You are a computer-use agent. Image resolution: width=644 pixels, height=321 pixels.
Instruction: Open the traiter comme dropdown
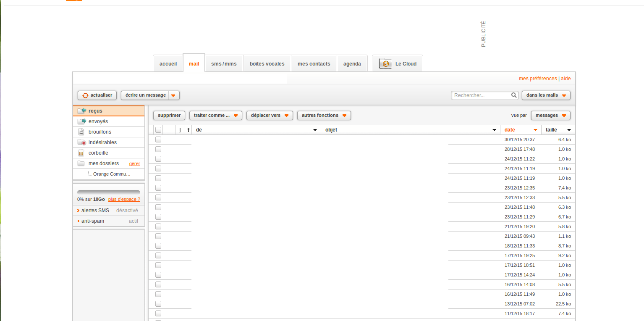(x=216, y=116)
